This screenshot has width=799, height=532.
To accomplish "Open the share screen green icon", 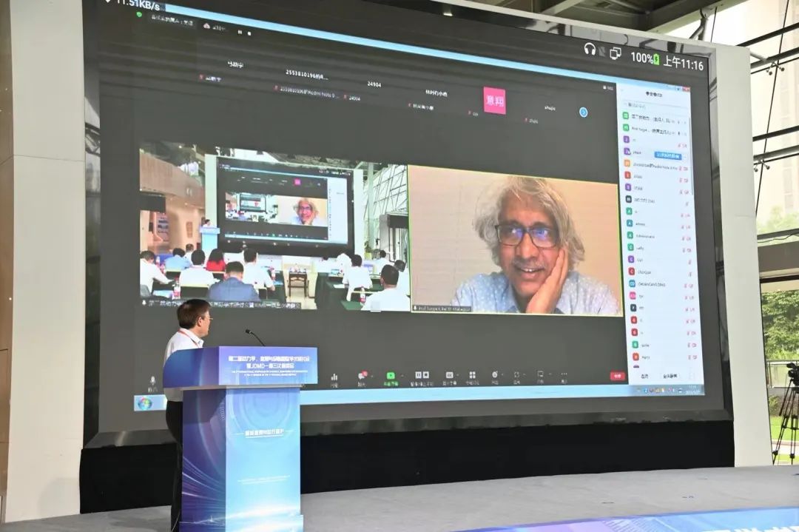I will tap(390, 376).
